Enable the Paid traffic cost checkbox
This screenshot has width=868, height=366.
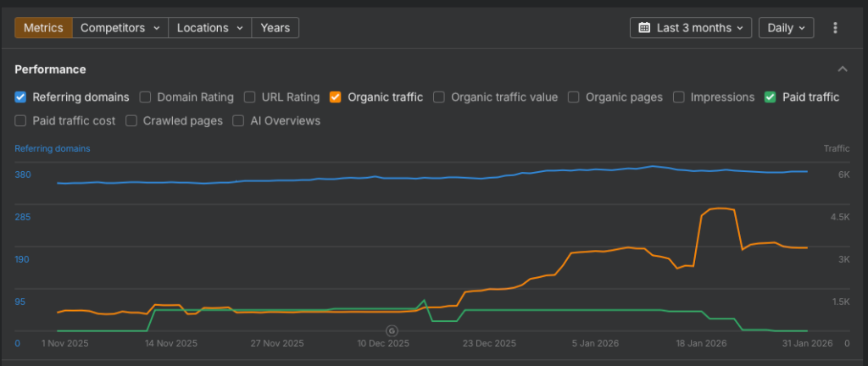(21, 121)
